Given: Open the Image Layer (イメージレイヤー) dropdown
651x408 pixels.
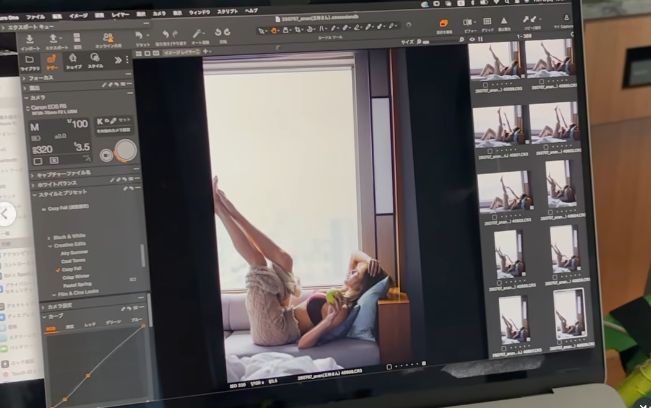Looking at the screenshot, I should pos(181,52).
